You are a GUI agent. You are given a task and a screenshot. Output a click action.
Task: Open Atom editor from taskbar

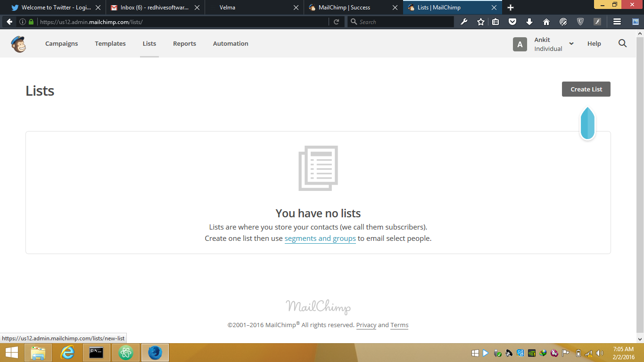click(126, 353)
